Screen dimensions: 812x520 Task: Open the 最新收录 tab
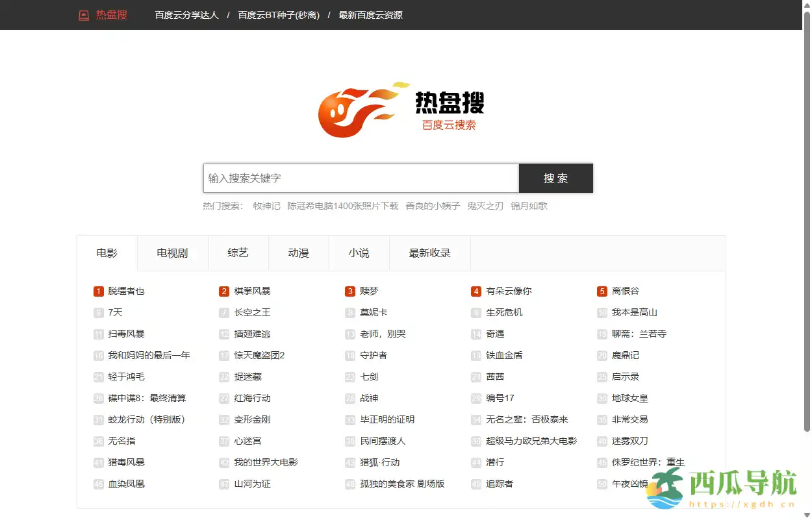(x=429, y=253)
